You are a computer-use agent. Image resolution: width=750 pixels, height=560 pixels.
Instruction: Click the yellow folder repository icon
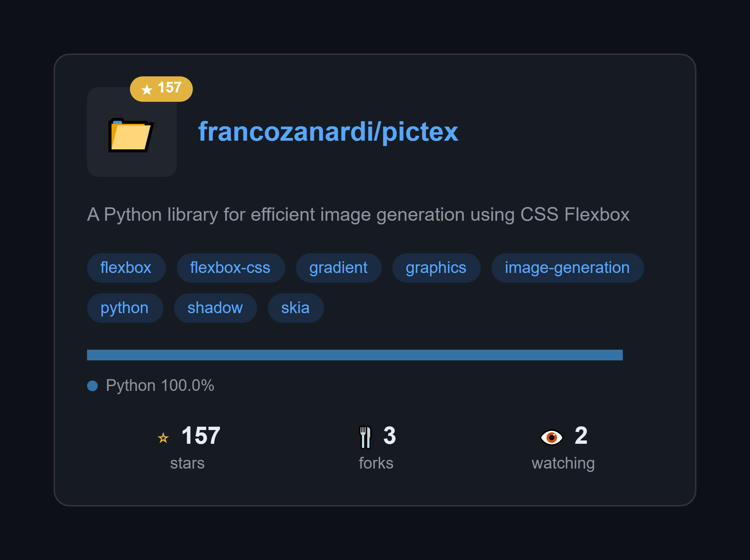131,136
